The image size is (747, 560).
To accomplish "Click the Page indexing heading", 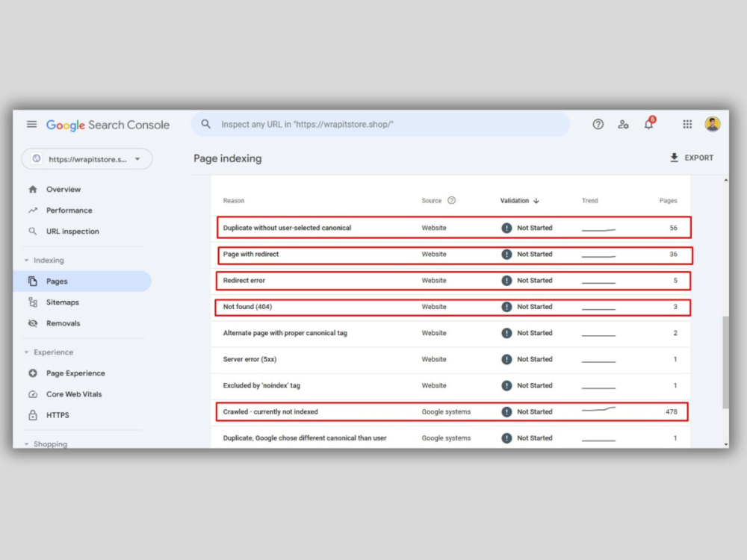I will (227, 158).
